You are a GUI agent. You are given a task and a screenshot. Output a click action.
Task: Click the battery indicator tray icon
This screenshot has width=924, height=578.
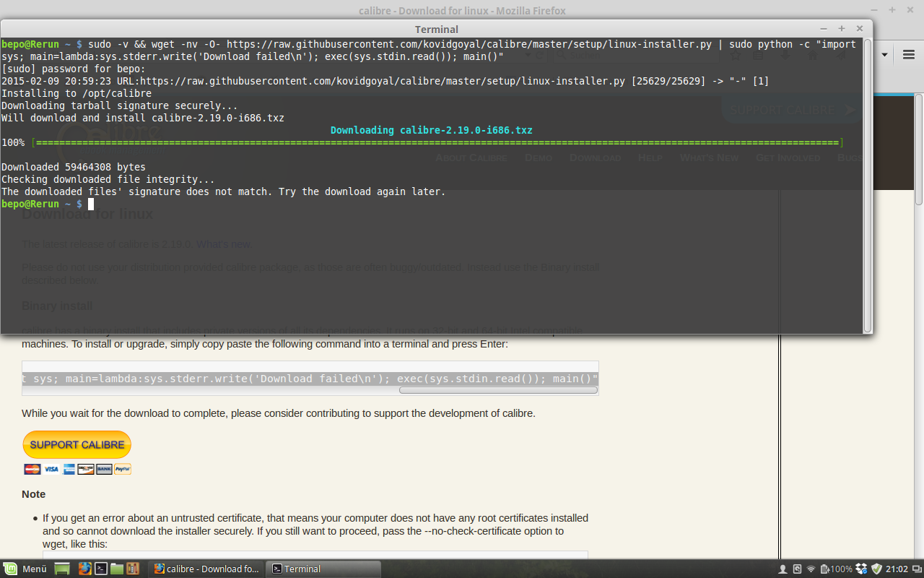[836, 569]
